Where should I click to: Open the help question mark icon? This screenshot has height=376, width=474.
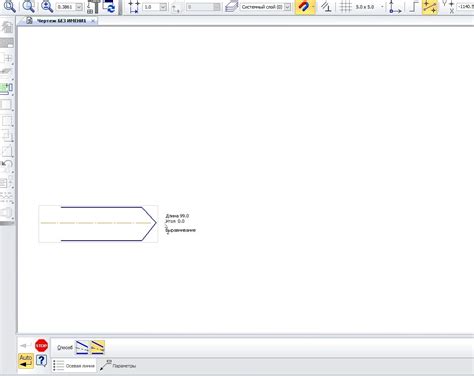[x=41, y=361]
